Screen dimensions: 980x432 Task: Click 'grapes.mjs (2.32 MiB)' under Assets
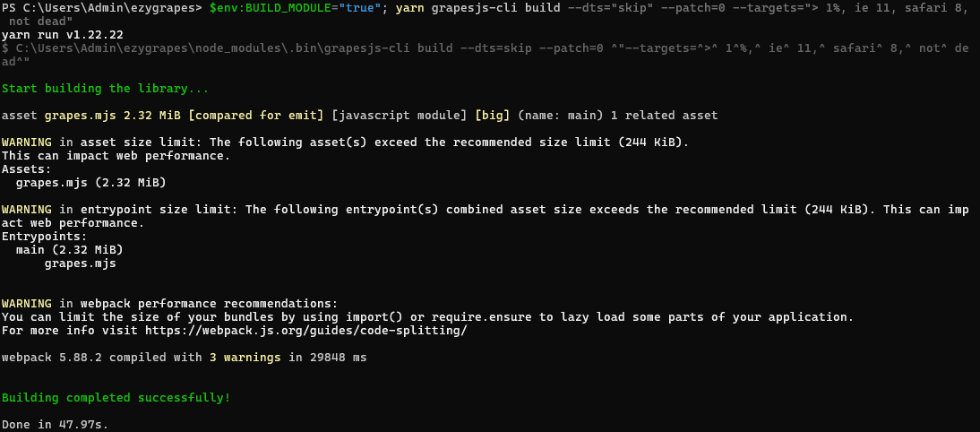coord(90,182)
